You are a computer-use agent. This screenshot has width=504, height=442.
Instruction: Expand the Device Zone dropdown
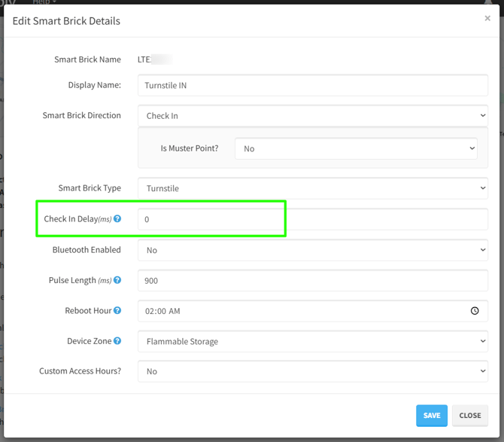coord(312,341)
